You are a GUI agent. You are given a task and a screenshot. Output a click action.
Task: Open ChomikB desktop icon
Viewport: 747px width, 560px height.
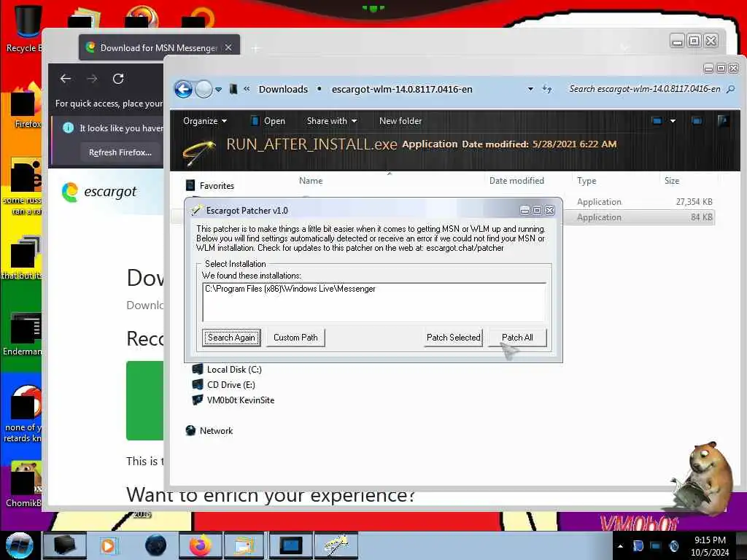[24, 485]
